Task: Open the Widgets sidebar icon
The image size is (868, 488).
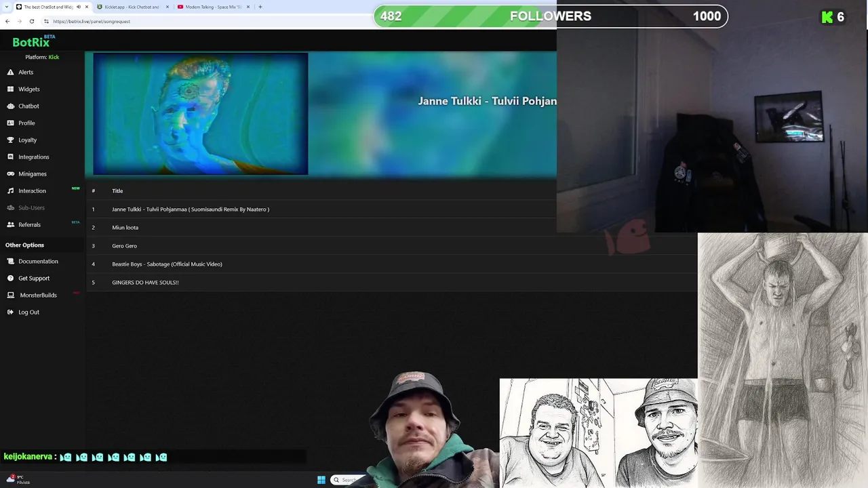Action: [x=11, y=89]
